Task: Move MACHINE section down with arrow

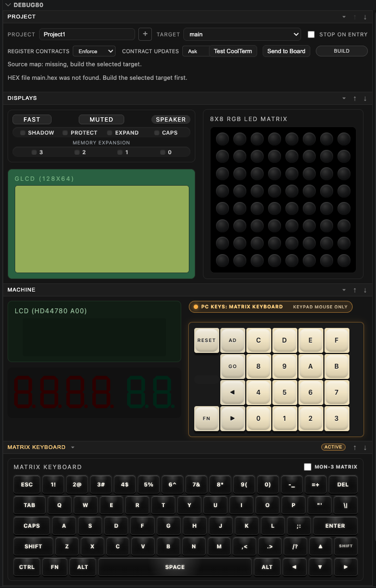Action: [x=365, y=290]
